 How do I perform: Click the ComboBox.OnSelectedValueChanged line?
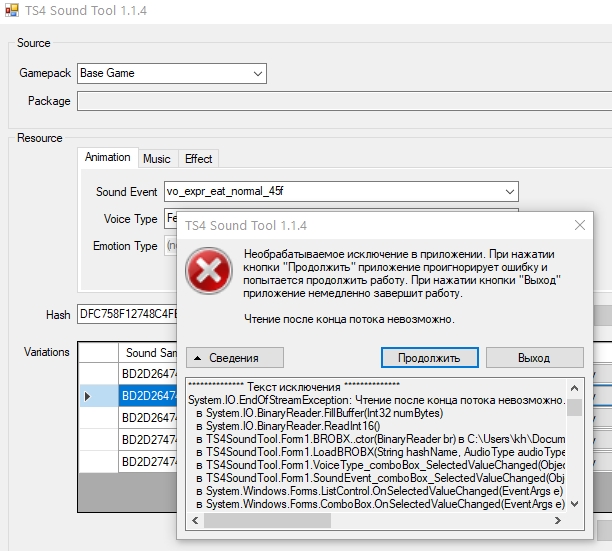click(x=381, y=504)
